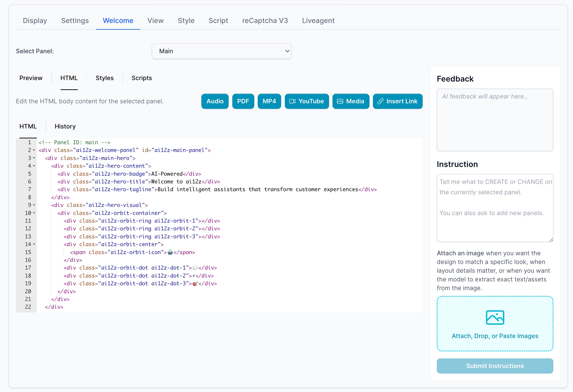
Task: Collapse the welcome-panel div fold on line 2
Action: [x=34, y=150]
